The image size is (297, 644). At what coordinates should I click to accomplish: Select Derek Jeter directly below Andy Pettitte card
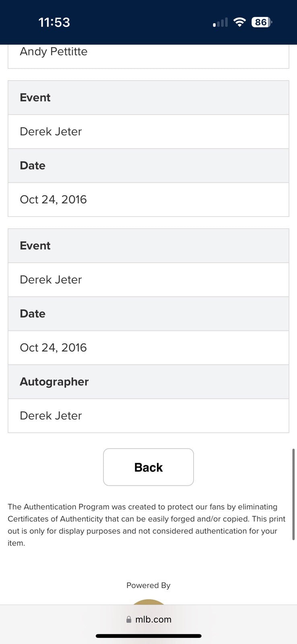pos(51,131)
